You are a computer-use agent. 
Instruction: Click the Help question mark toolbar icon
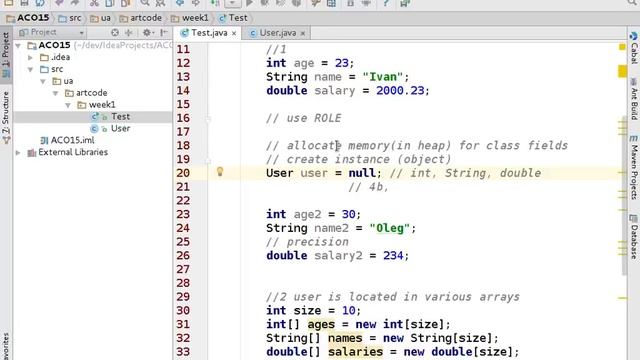pos(385,3)
